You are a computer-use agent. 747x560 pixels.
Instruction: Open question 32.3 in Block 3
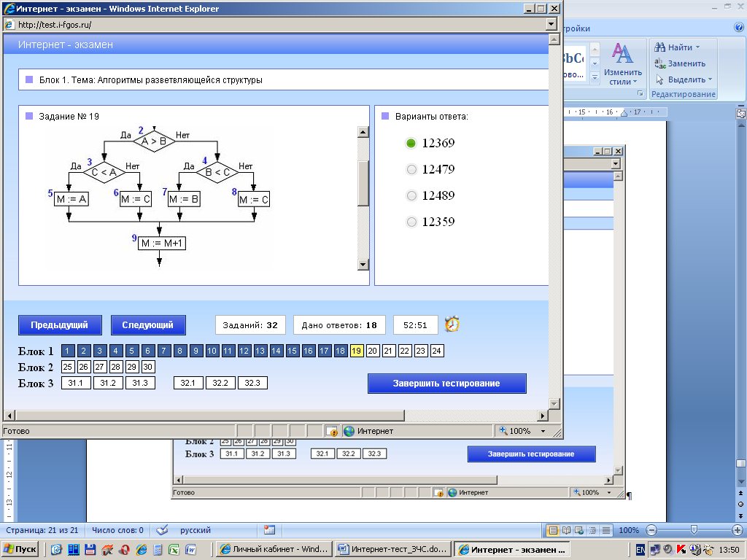[252, 383]
